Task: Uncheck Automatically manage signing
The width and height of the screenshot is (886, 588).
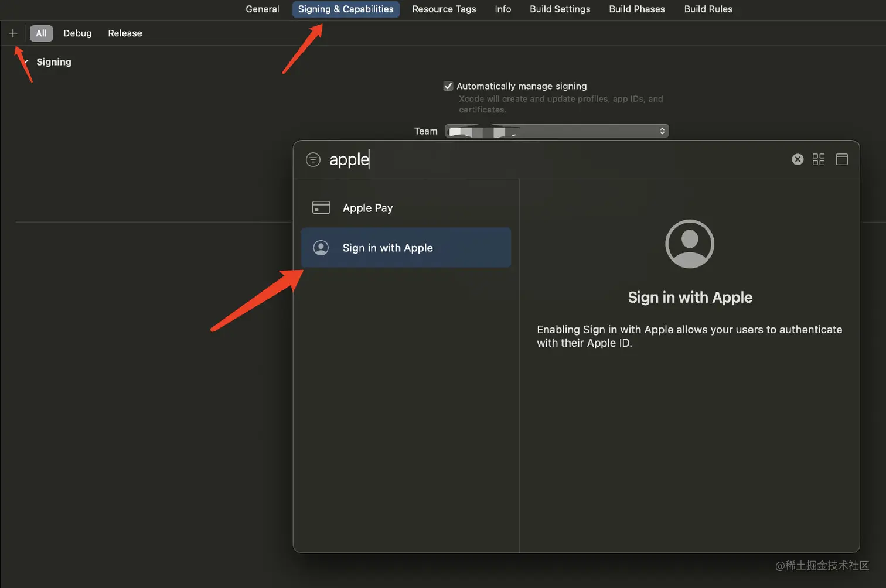Action: (x=448, y=86)
